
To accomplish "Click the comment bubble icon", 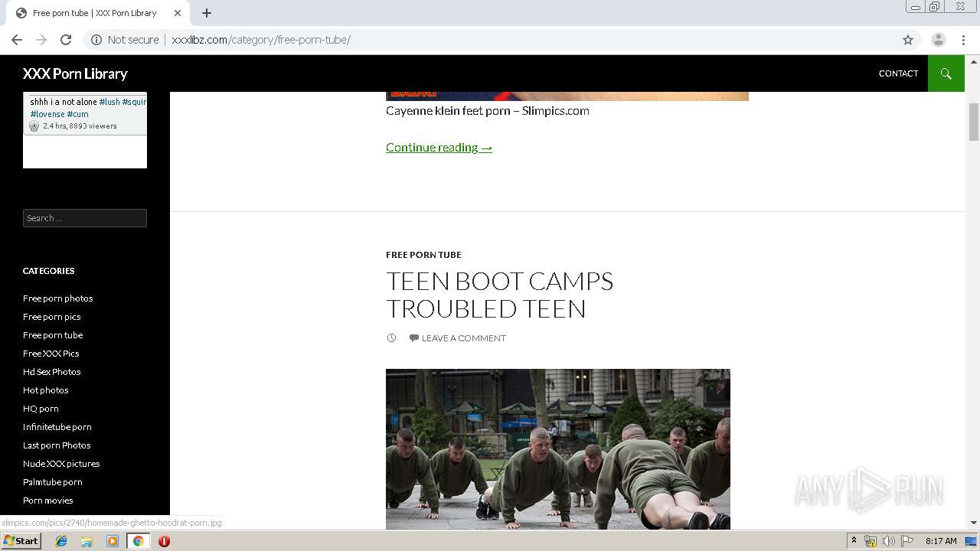I will (414, 337).
